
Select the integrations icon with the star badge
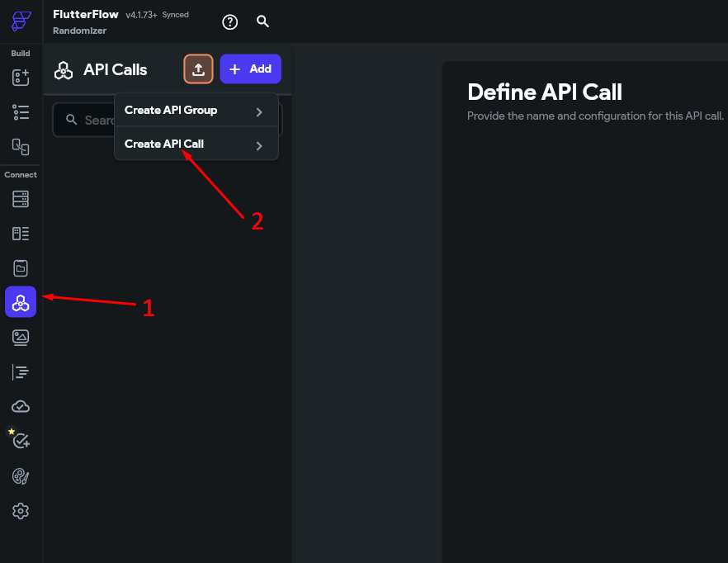pos(20,439)
